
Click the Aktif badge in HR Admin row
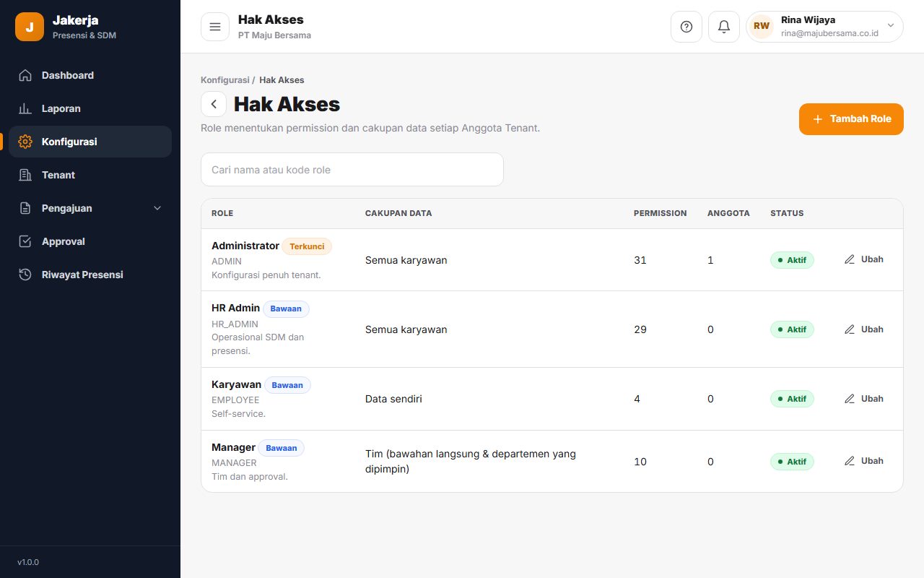pos(792,329)
